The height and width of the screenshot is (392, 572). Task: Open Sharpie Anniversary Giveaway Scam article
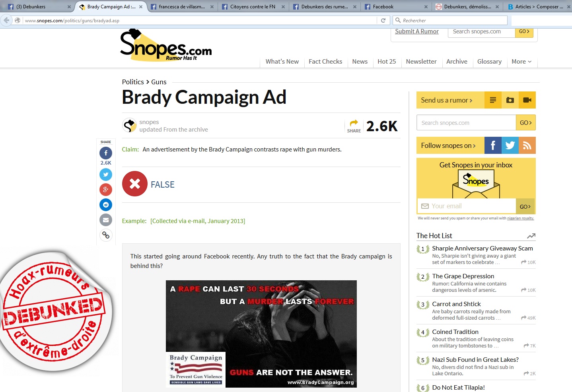coord(483,248)
